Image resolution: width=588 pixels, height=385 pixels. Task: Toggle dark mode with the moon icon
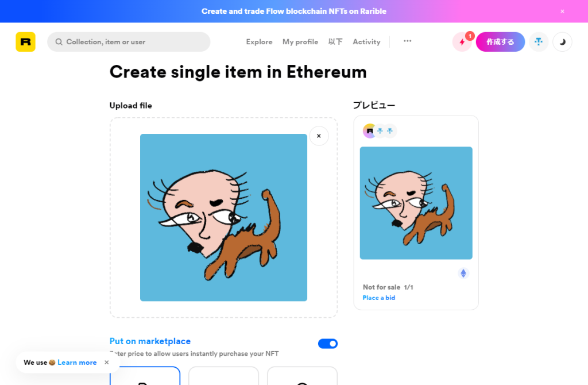click(562, 42)
